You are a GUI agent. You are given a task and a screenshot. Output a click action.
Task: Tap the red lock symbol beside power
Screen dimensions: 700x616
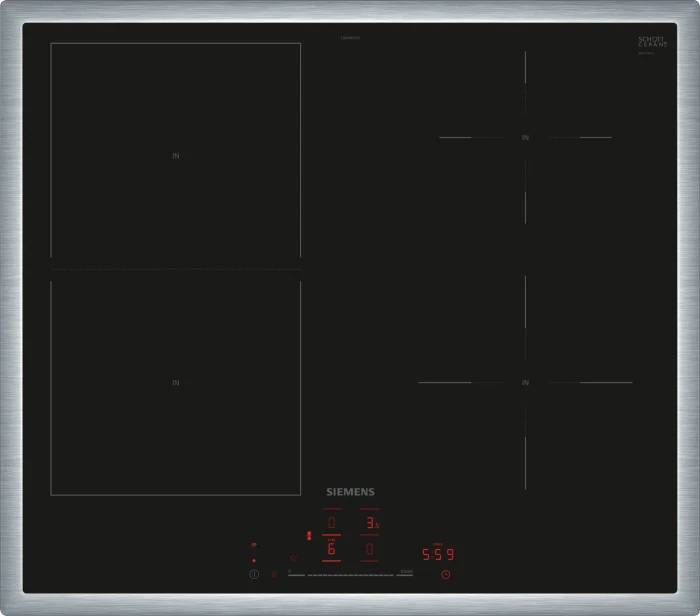[x=275, y=574]
